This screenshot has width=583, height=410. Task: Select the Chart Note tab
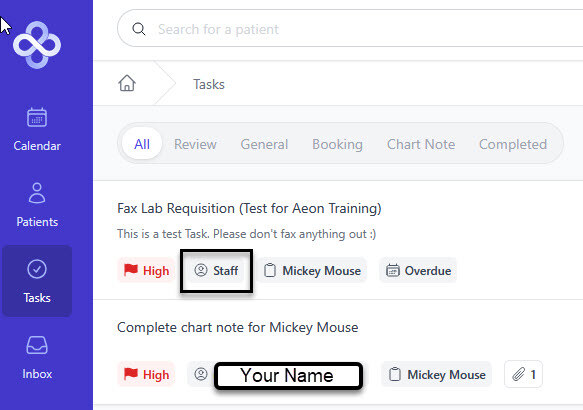click(x=421, y=144)
